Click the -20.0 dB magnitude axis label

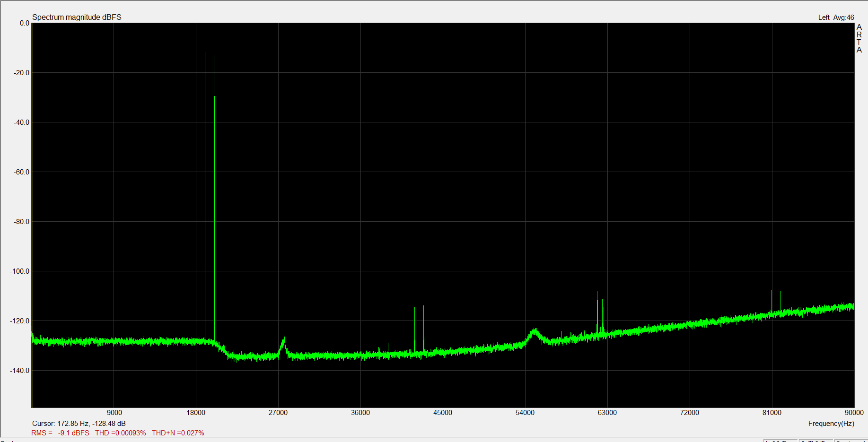[22, 73]
